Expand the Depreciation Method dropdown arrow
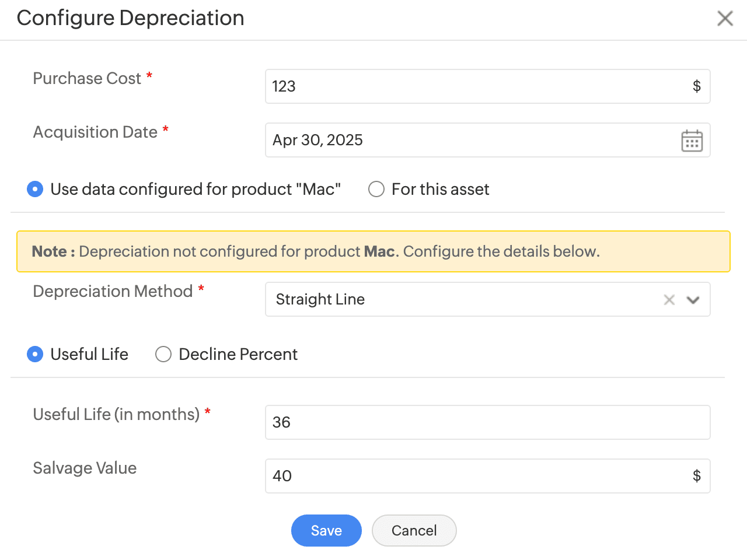Viewport: 747px width, 560px height. [x=693, y=300]
